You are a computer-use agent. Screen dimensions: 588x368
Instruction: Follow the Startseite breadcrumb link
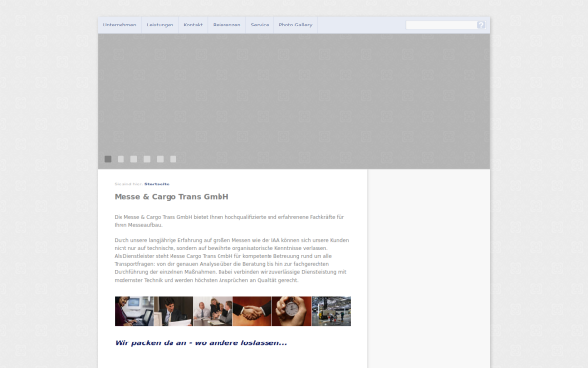coord(157,184)
